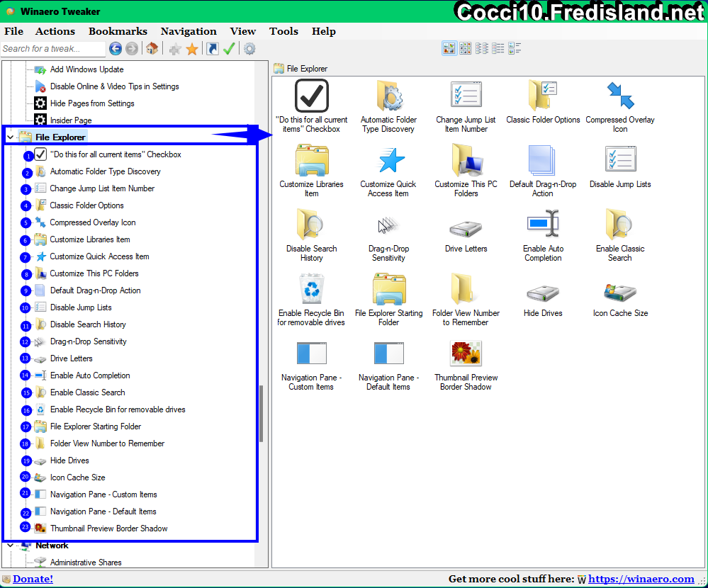Open the Bookmarks menu
This screenshot has width=708, height=588.
(x=118, y=31)
